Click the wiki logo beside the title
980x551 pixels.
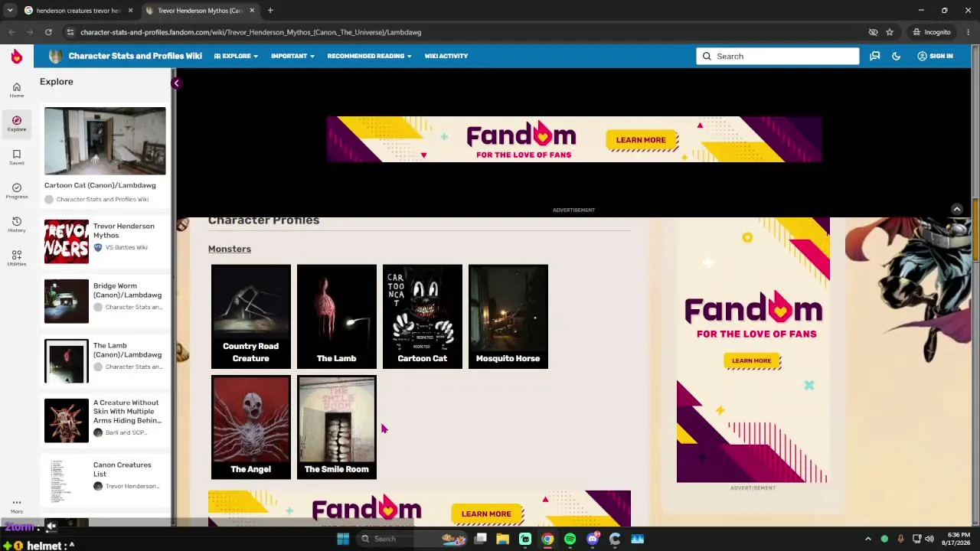[55, 56]
